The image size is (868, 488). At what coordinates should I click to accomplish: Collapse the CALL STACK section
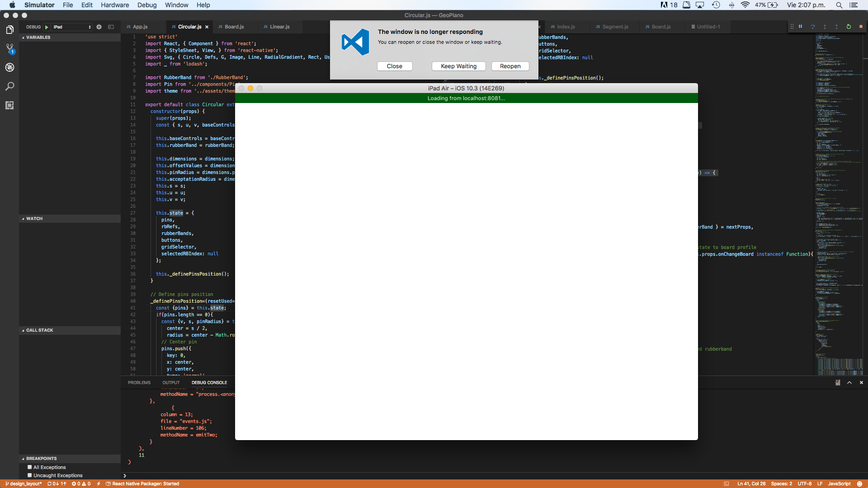pos(40,330)
